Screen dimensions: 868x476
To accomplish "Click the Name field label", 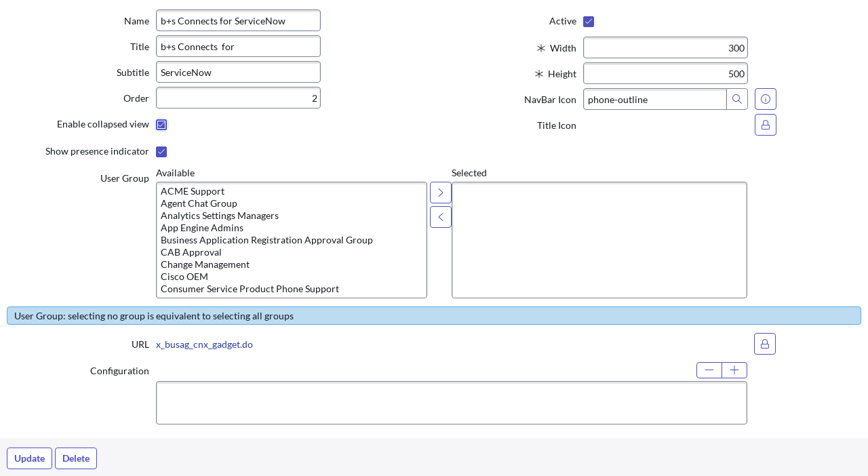I will (136, 21).
